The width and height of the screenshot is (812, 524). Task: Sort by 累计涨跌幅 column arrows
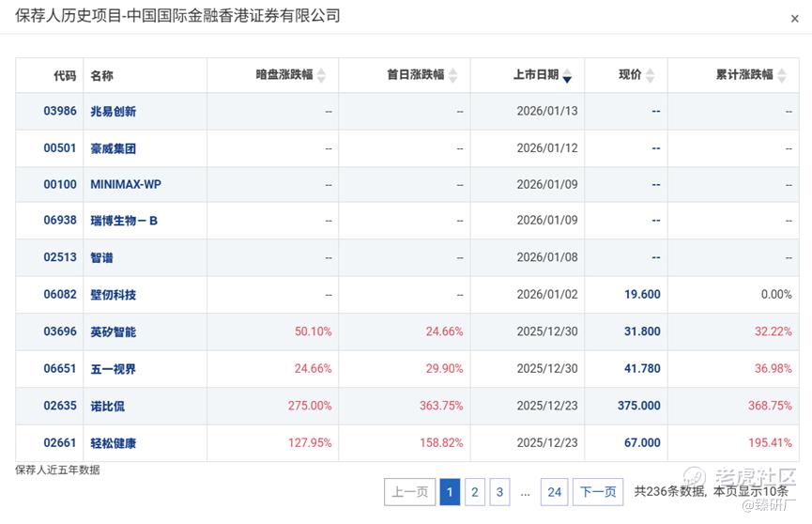coord(781,75)
